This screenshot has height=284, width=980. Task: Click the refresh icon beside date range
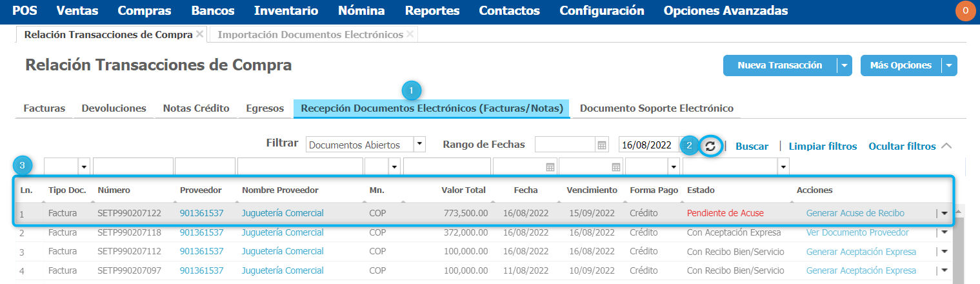(x=710, y=147)
